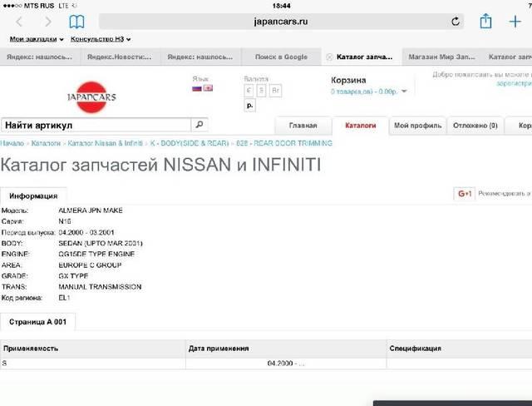
Task: Switch currency to rubles
Action: coord(250,106)
